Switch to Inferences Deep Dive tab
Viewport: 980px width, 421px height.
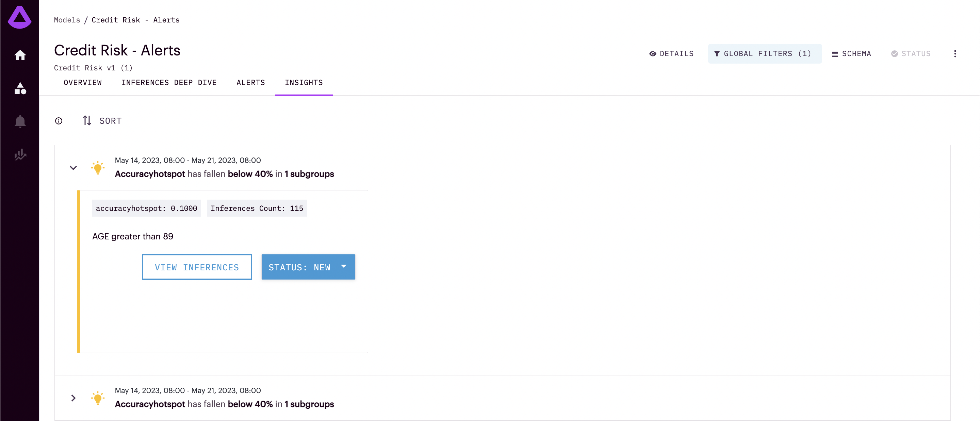tap(169, 83)
